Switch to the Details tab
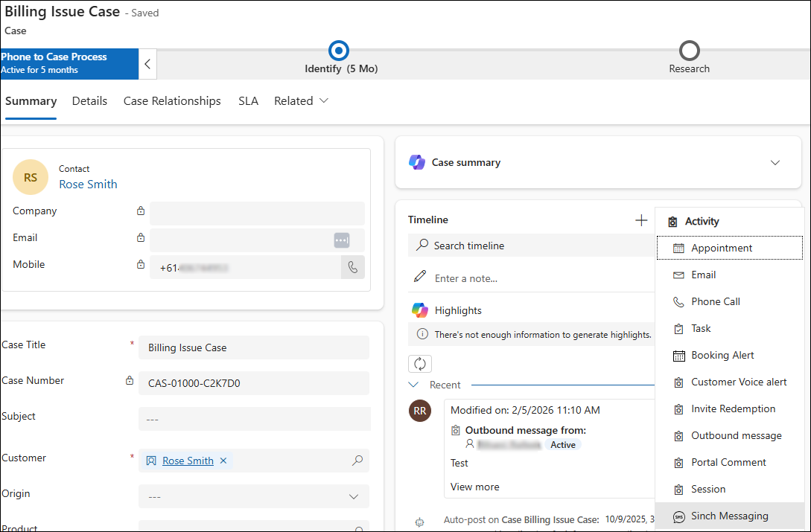The height and width of the screenshot is (532, 811). tap(89, 100)
